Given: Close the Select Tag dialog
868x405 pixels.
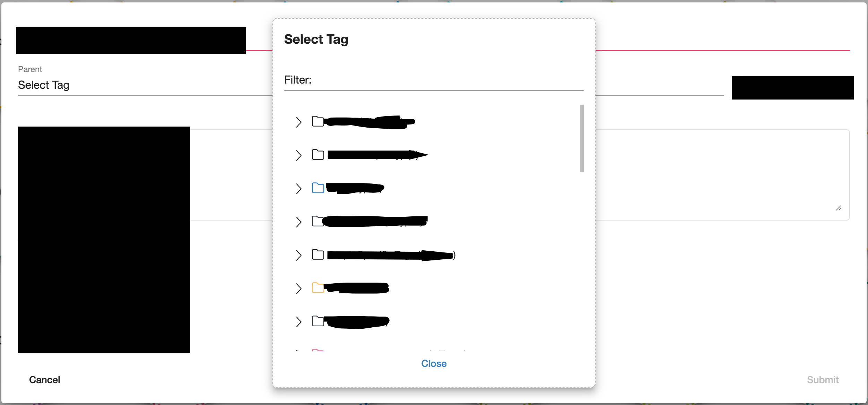Looking at the screenshot, I should click(434, 363).
